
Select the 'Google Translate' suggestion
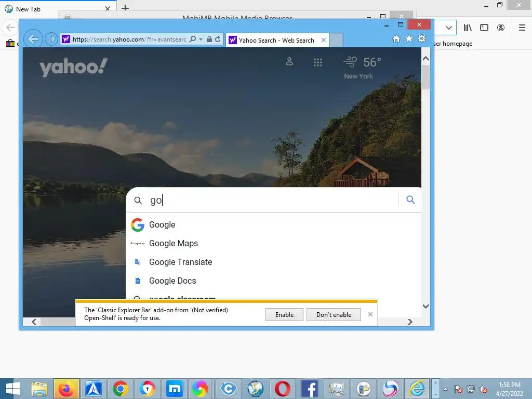pyautogui.click(x=273, y=262)
